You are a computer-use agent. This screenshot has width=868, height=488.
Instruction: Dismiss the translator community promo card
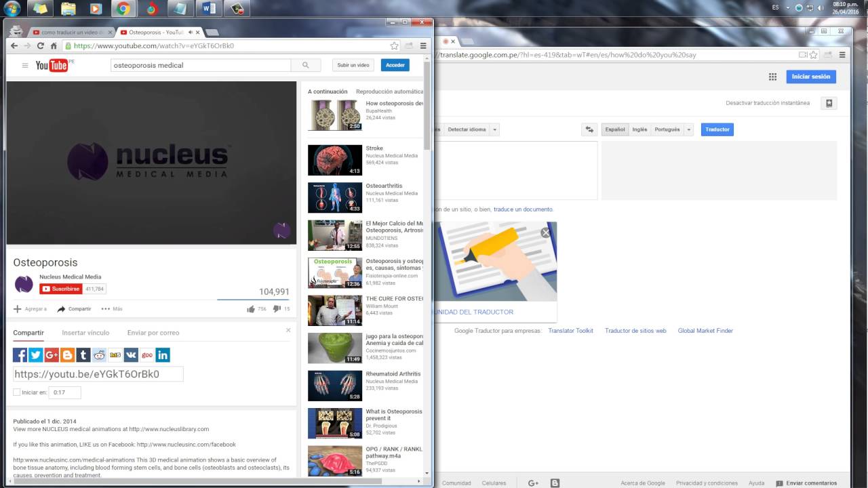click(x=545, y=232)
